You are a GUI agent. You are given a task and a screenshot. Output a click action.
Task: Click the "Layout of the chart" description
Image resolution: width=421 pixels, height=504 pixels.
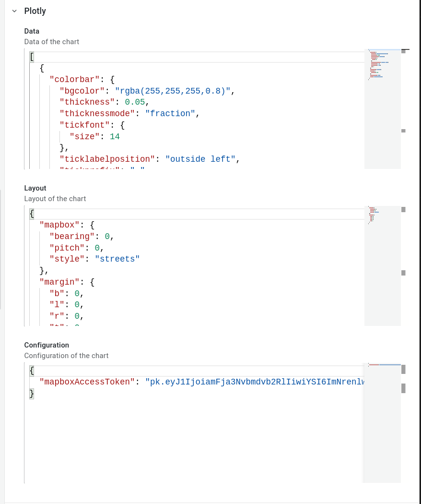(x=55, y=199)
